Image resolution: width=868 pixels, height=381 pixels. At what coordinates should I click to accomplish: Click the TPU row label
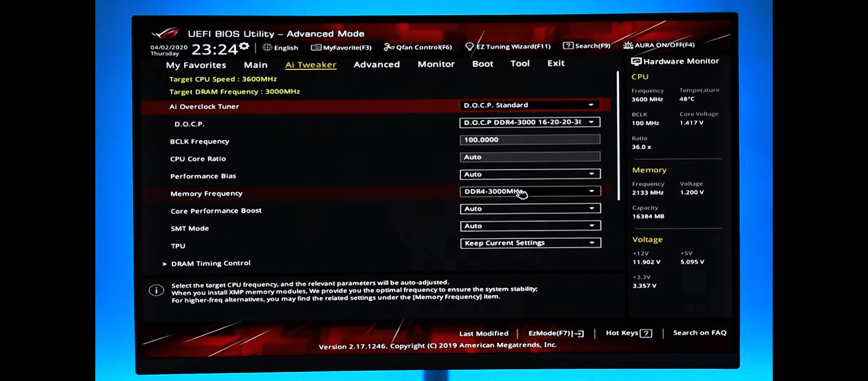178,246
